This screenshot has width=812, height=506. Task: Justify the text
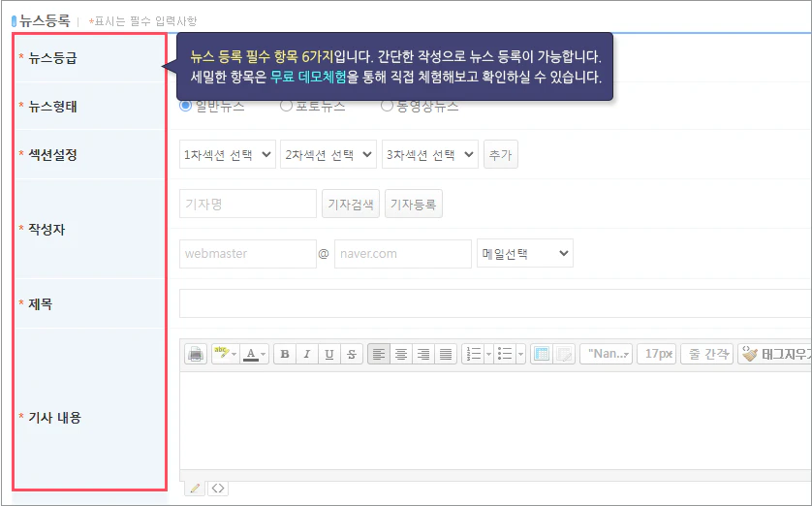point(446,354)
